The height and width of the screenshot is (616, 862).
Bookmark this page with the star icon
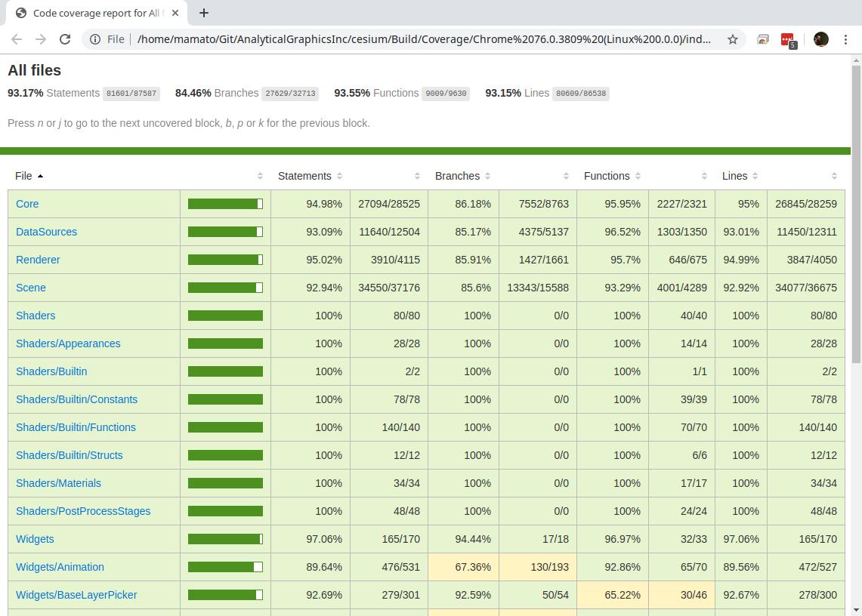click(732, 39)
